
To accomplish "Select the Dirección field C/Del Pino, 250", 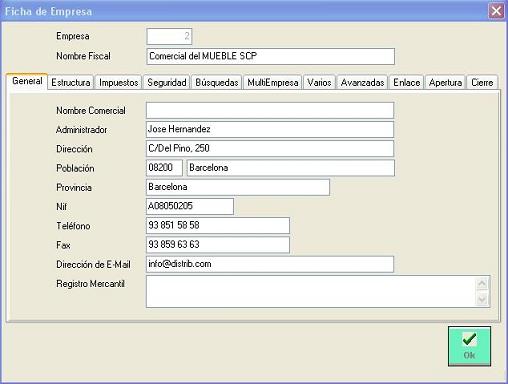I will [x=270, y=149].
